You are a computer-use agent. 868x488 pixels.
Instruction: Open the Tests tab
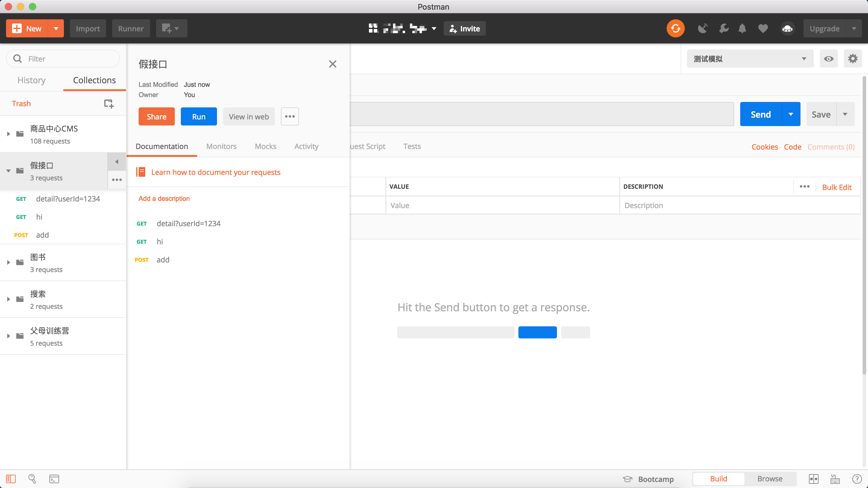pos(412,146)
